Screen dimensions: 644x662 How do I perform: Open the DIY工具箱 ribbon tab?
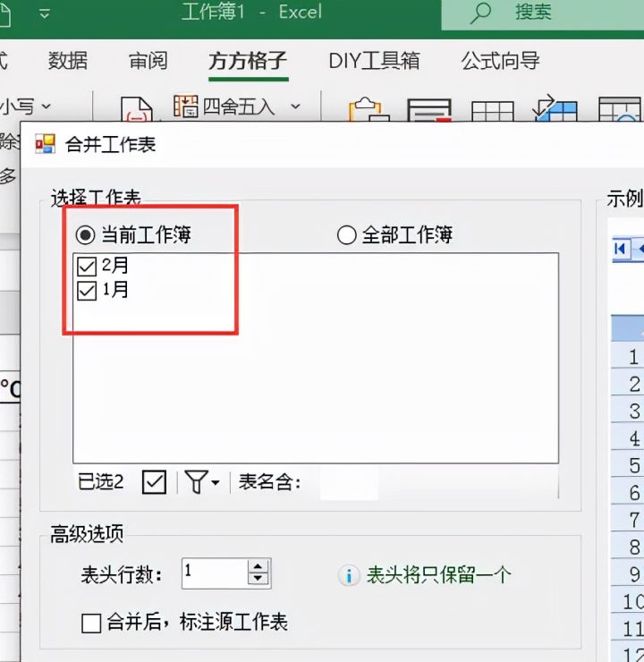coord(374,61)
